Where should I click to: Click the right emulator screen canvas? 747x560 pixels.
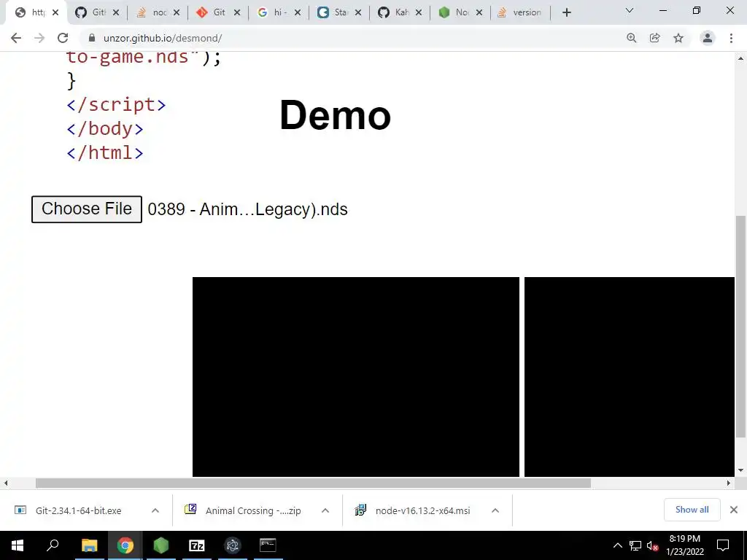630,377
